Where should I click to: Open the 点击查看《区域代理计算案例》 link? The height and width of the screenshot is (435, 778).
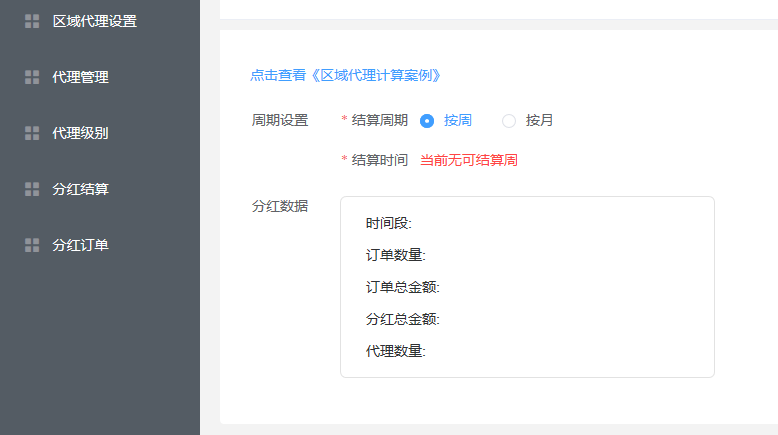(345, 75)
